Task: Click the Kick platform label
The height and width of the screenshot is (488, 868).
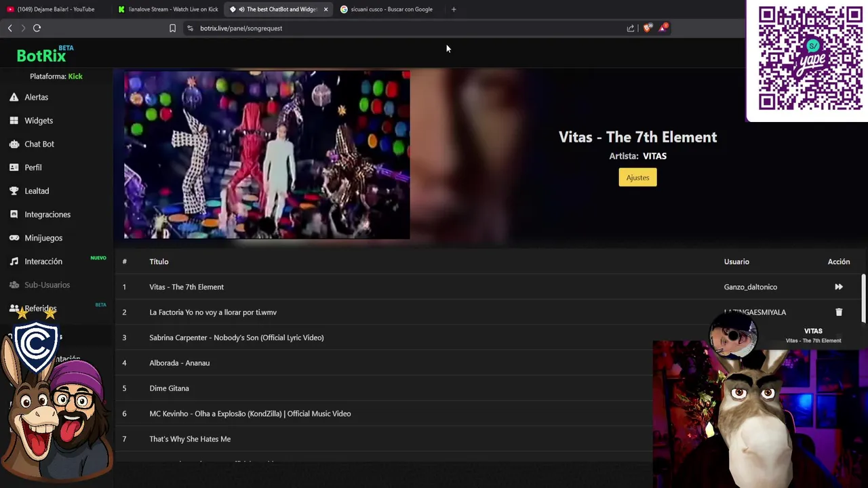Action: point(75,77)
